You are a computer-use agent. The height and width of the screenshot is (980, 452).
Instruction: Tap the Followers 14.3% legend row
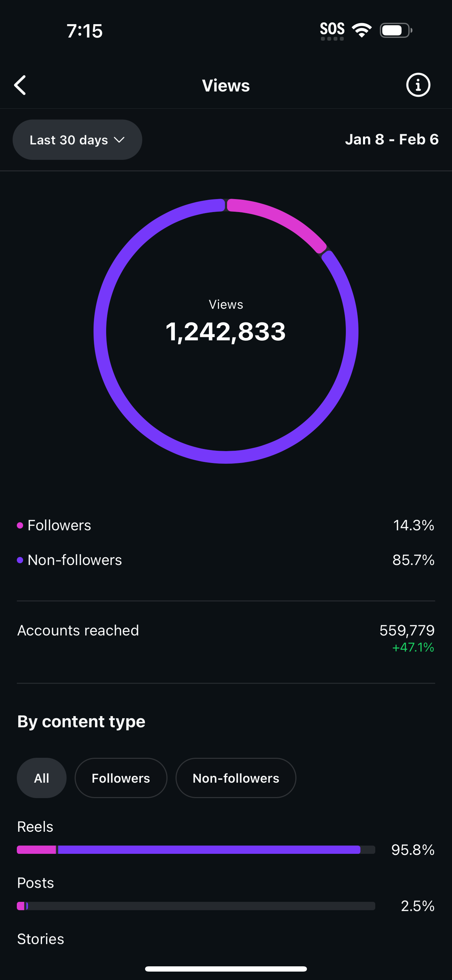pyautogui.click(x=226, y=525)
